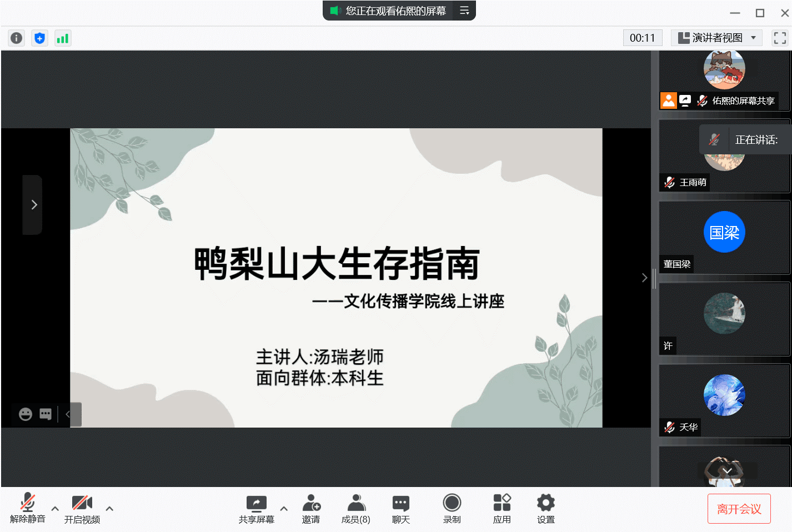Click the blue security shield icon

(39, 38)
